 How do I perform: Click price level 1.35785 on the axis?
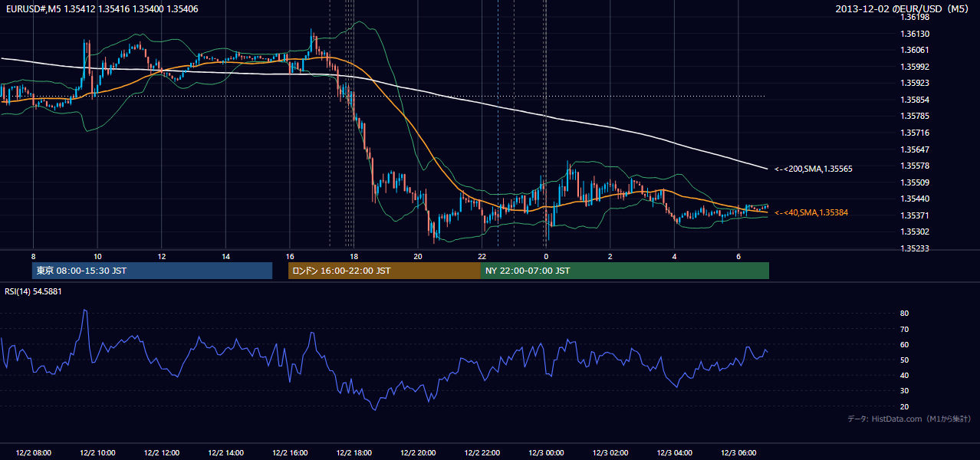click(x=915, y=116)
